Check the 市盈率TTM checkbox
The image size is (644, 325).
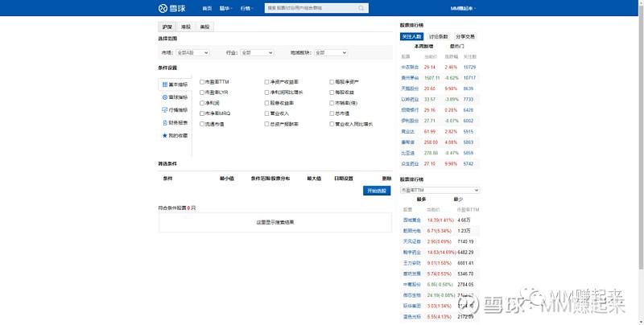click(x=202, y=82)
